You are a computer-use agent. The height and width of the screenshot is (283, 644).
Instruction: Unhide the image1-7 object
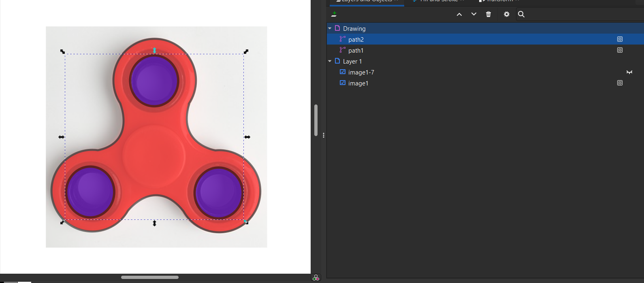629,72
